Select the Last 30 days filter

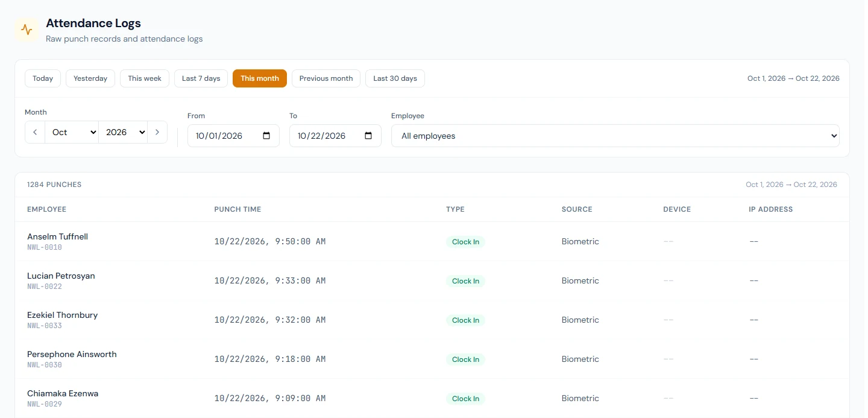[395, 78]
